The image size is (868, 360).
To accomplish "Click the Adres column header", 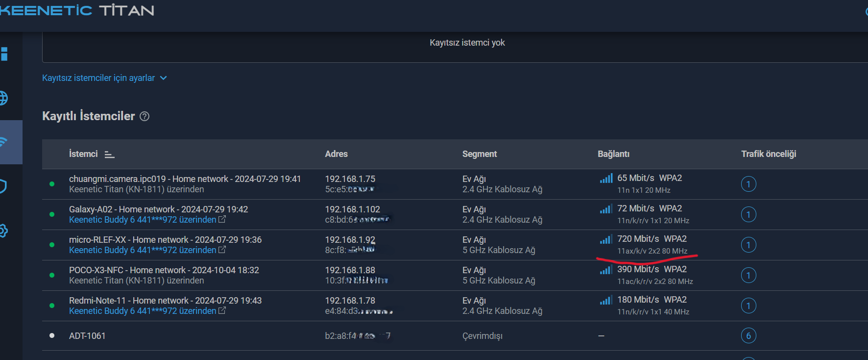I will pyautogui.click(x=336, y=154).
